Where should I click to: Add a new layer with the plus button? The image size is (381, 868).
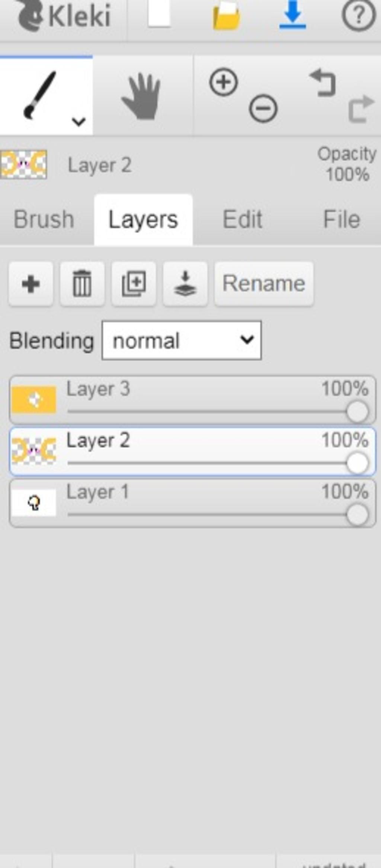(x=31, y=284)
